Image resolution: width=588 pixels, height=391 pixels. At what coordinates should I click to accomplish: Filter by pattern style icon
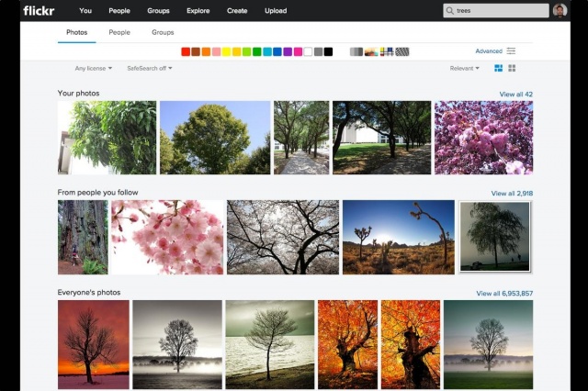[402, 51]
